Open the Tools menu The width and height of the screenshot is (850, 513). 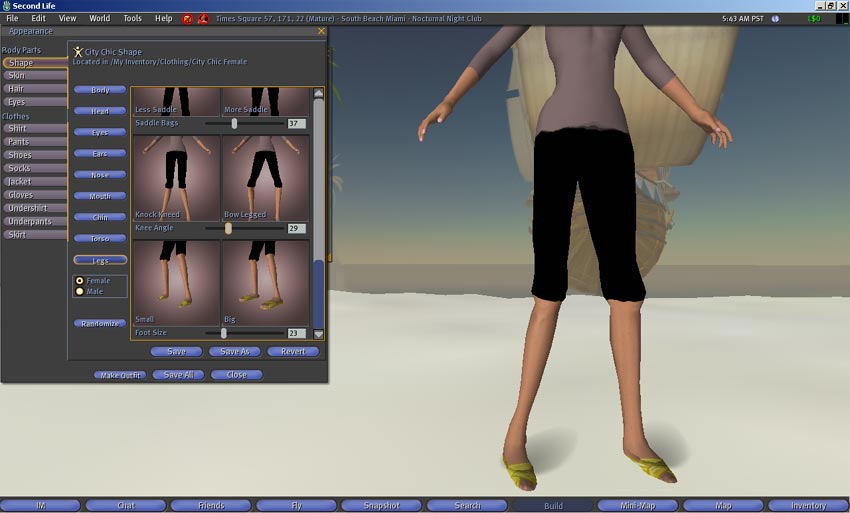132,19
